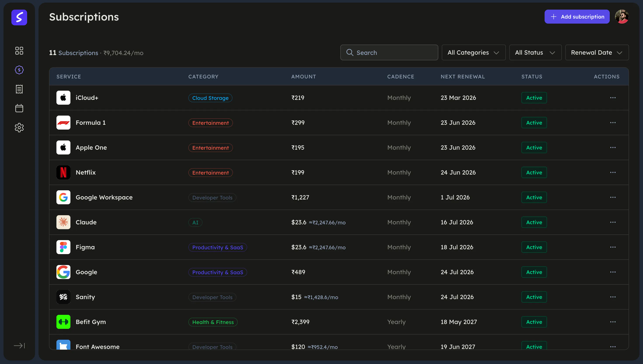Open actions menu for Figma row

pos(613,247)
